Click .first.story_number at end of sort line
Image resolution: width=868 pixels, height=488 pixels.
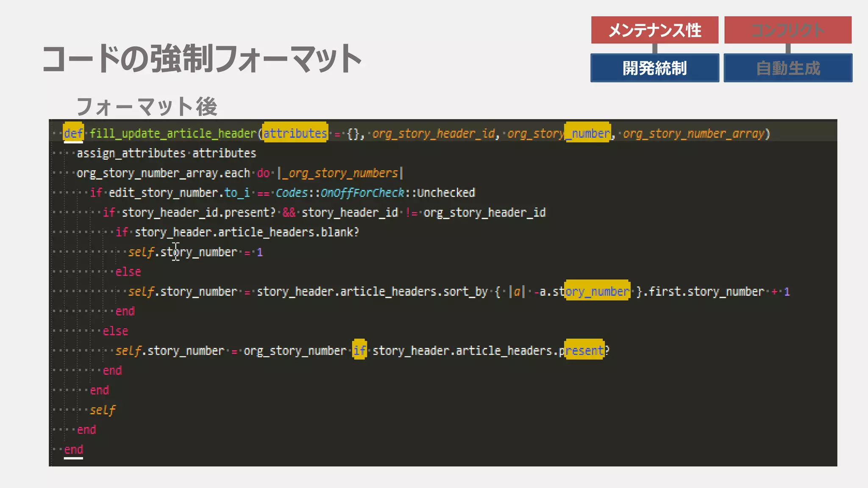(704, 291)
